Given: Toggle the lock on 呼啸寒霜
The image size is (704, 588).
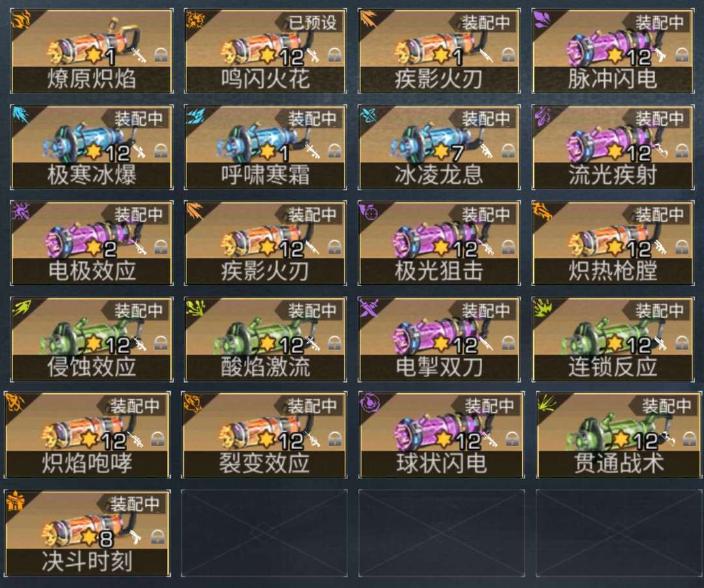Looking at the screenshot, I should click(334, 151).
